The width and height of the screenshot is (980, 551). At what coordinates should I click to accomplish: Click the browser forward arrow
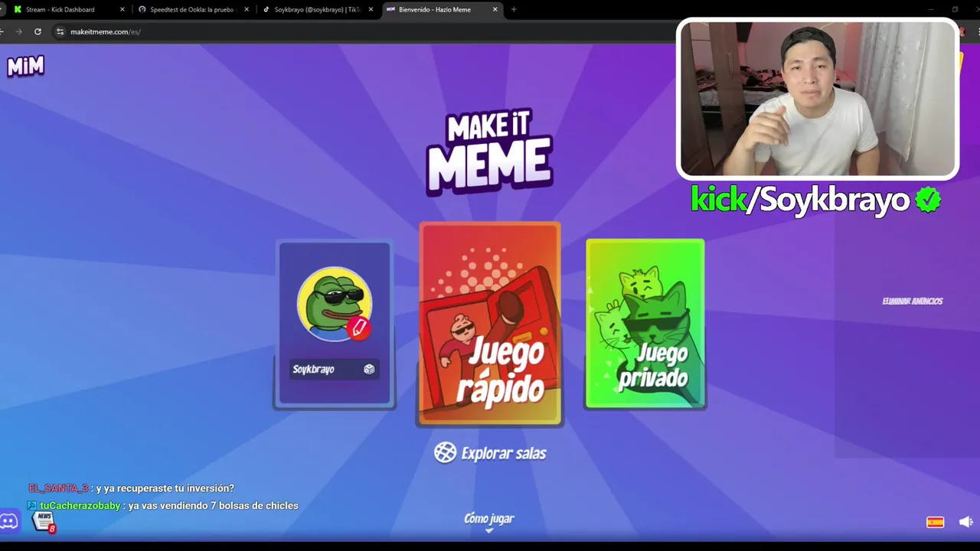(x=19, y=31)
